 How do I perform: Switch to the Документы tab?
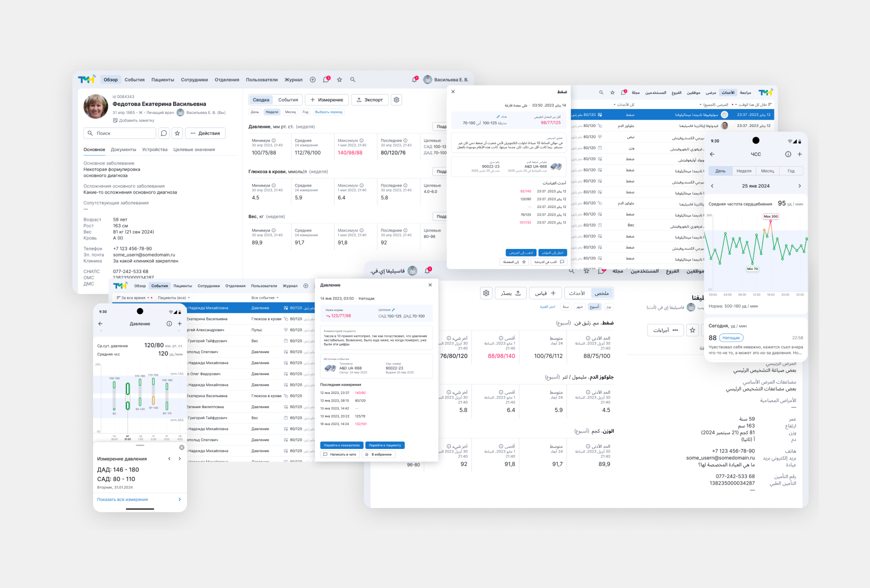(x=123, y=149)
